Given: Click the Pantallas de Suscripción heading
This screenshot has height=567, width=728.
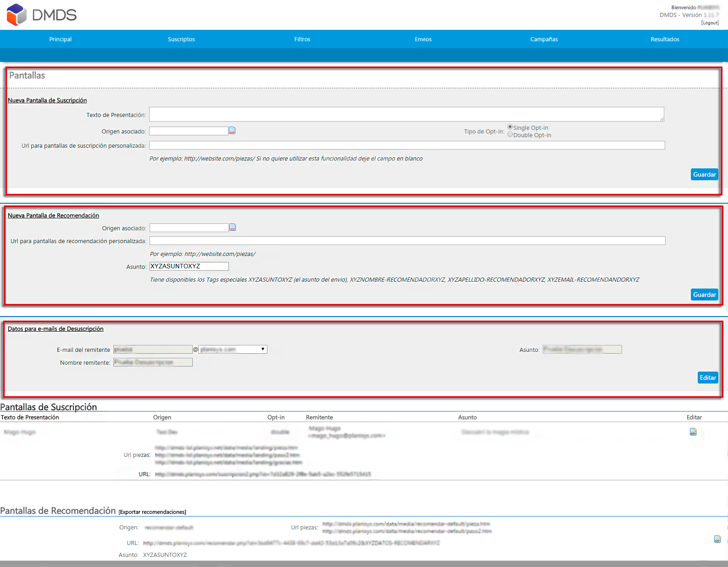Looking at the screenshot, I should click(x=49, y=407).
